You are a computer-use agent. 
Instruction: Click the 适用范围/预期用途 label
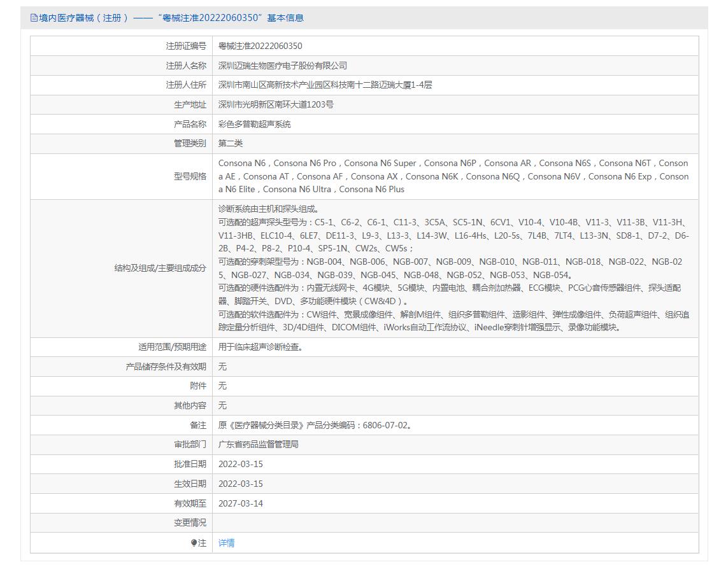point(172,347)
